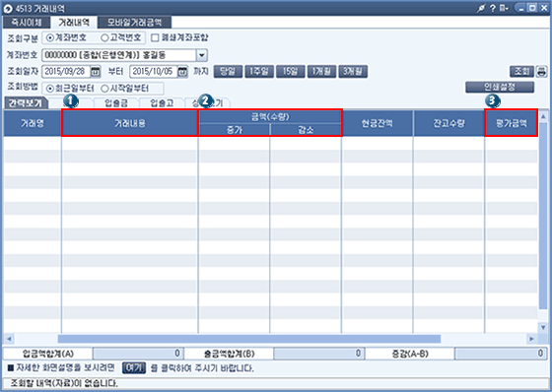Select the 입출금 sub-tab
Viewport: 552px width, 392px height.
tap(116, 103)
